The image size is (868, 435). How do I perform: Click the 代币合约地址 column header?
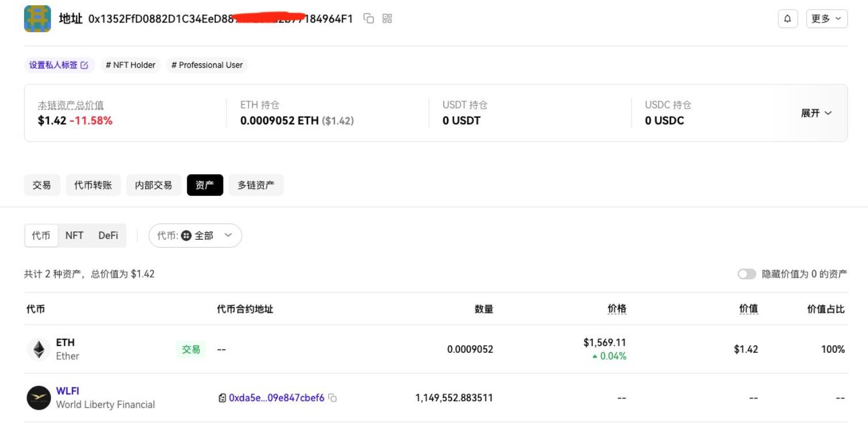tap(245, 309)
